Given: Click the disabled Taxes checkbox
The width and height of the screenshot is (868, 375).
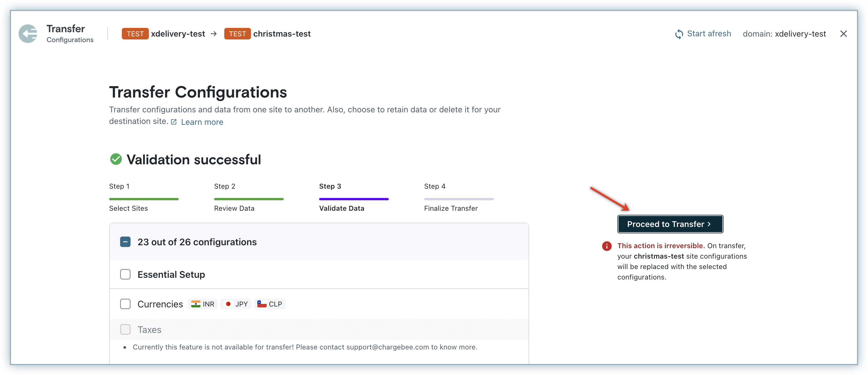Looking at the screenshot, I should pos(125,329).
